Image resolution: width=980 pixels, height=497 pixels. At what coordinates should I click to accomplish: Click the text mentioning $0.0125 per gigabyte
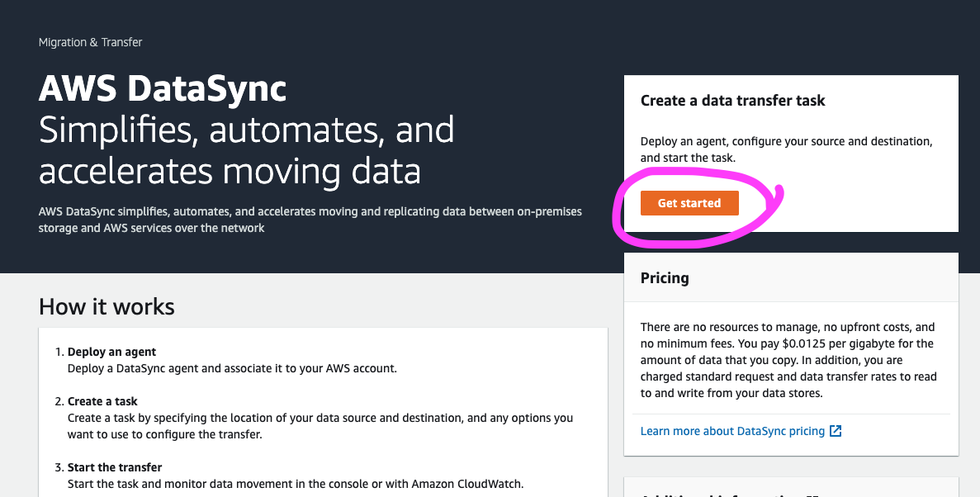tap(788, 360)
